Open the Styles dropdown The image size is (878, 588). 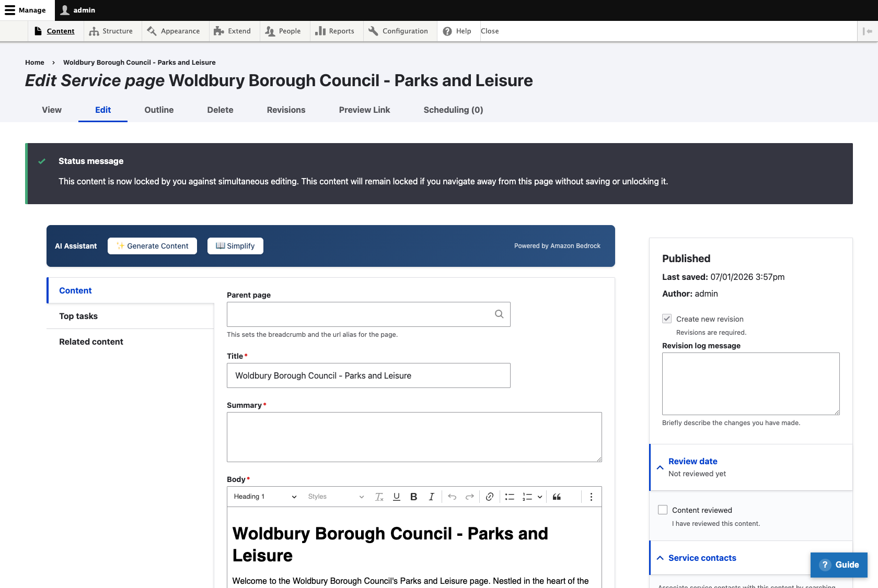coord(336,497)
